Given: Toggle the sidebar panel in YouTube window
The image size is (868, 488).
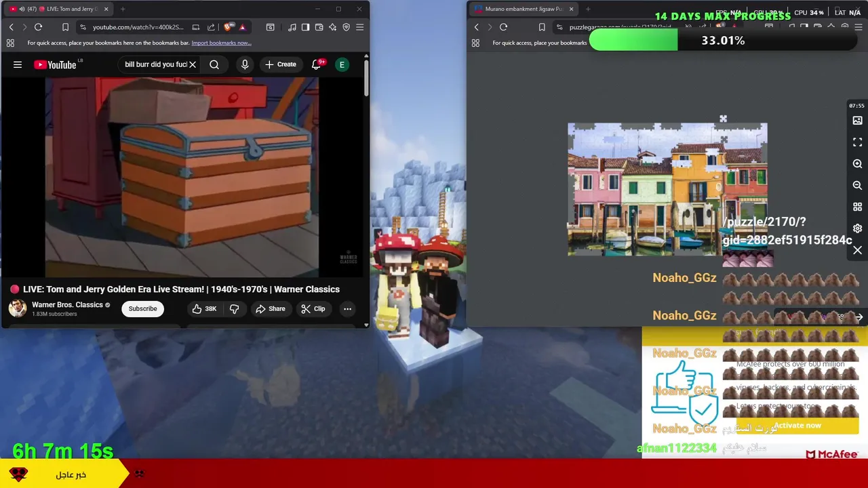Looking at the screenshot, I should (x=305, y=27).
